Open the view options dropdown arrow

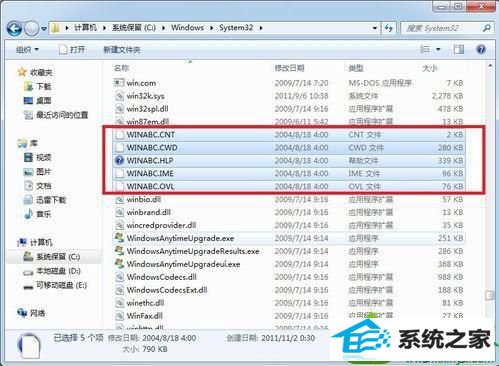pyautogui.click(x=438, y=50)
